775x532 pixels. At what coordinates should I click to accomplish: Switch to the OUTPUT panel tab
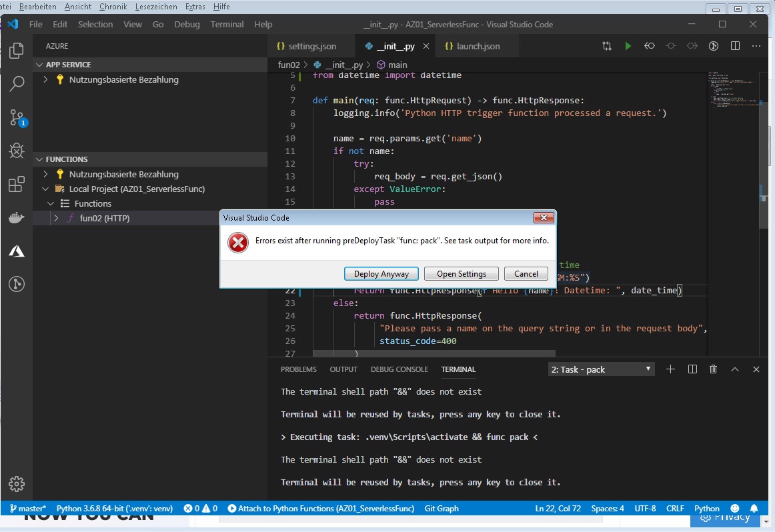[343, 369]
